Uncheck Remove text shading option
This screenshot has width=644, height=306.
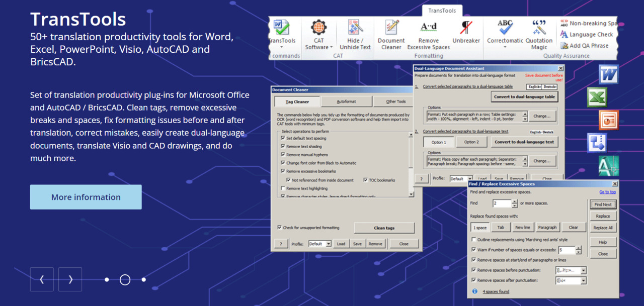[x=283, y=146]
